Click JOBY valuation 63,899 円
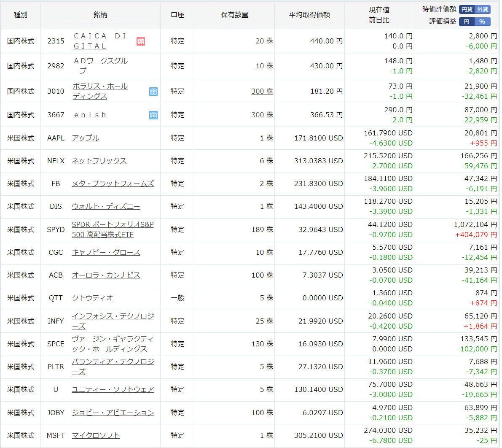This screenshot has width=502, height=448. [481, 408]
